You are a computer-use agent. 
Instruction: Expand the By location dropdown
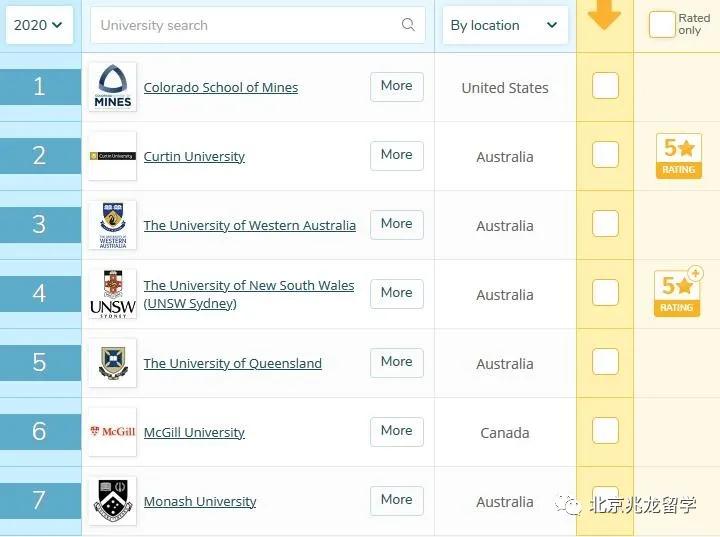tap(504, 25)
